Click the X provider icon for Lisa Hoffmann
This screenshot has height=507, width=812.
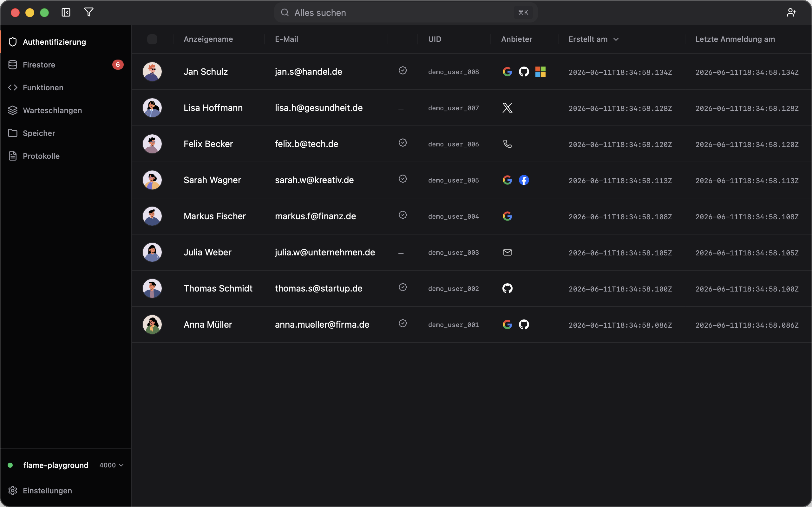coord(507,108)
